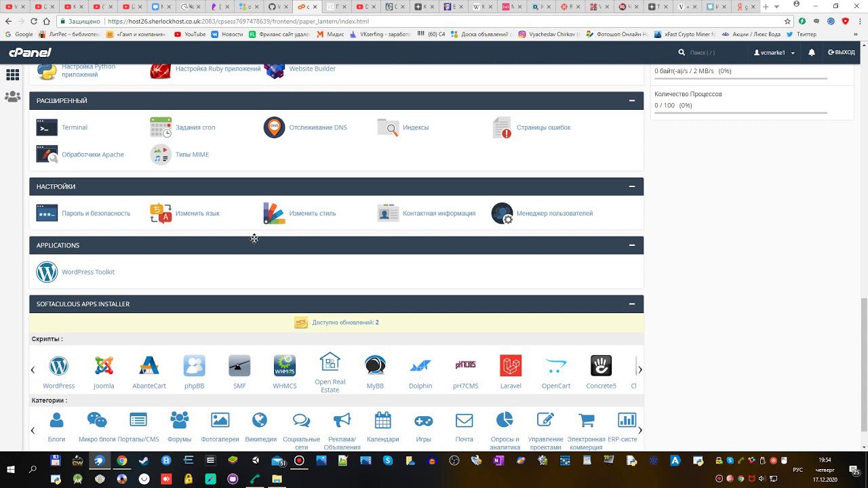868x488 pixels.
Task: Open the E-commerce category icon
Action: point(586,420)
